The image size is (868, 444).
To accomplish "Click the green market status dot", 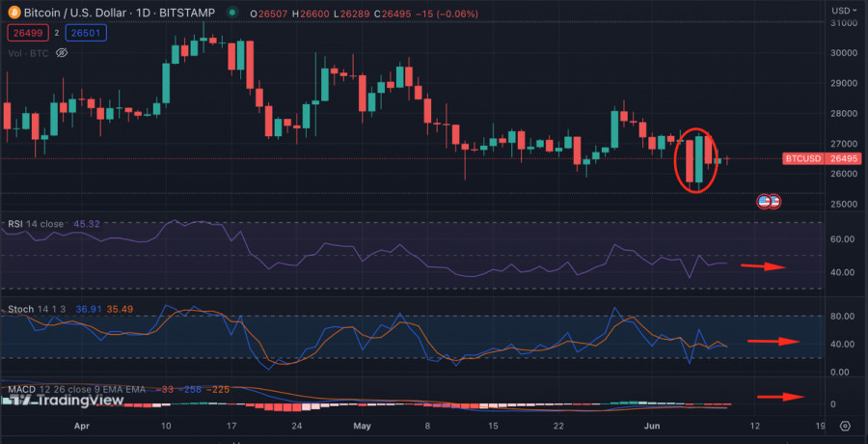I will 232,12.
